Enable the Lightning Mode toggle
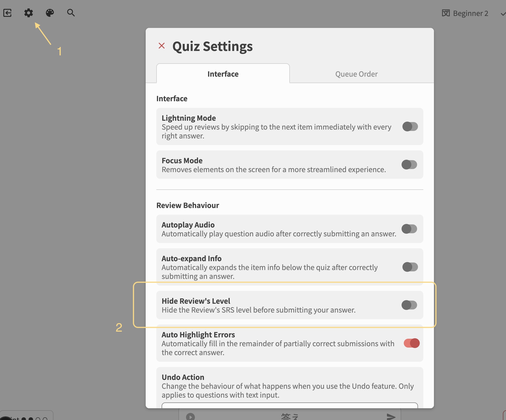The image size is (506, 420). [410, 126]
